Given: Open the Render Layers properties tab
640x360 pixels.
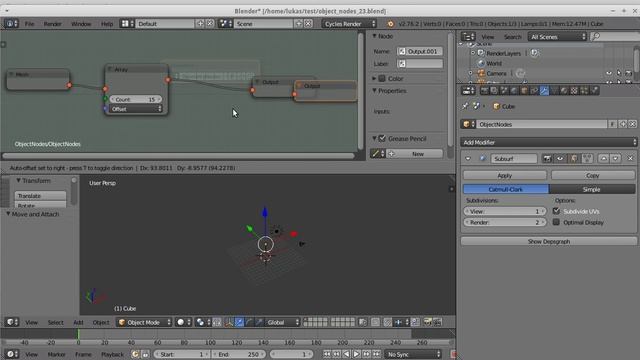Looking at the screenshot, I should pos(494,91).
